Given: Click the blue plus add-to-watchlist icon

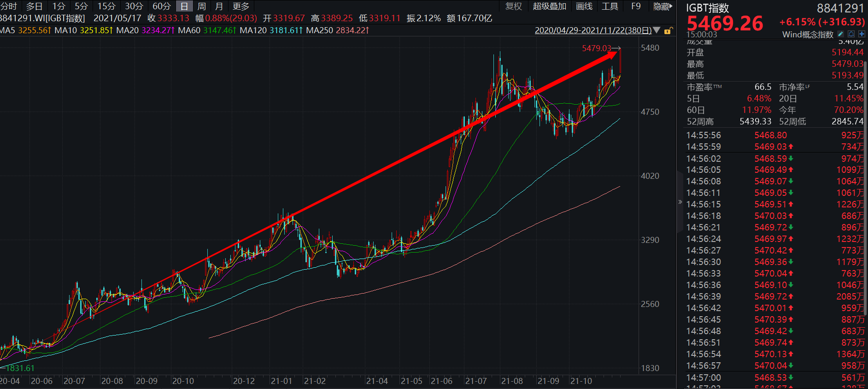Looking at the screenshot, I should pyautogui.click(x=862, y=34).
